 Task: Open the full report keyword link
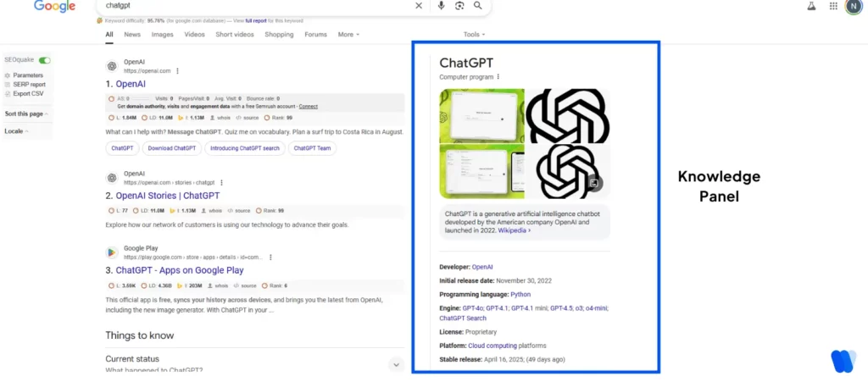tap(256, 20)
